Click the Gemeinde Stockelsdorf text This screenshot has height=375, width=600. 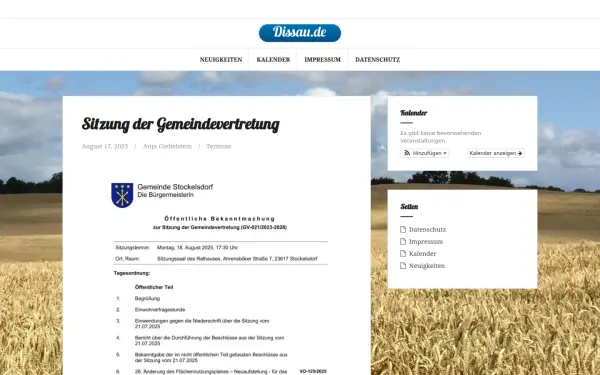[x=175, y=187]
